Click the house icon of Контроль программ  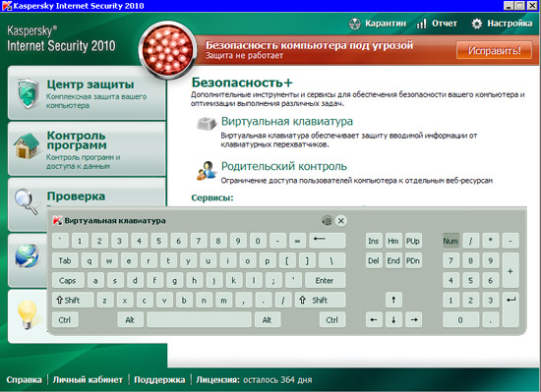point(27,146)
